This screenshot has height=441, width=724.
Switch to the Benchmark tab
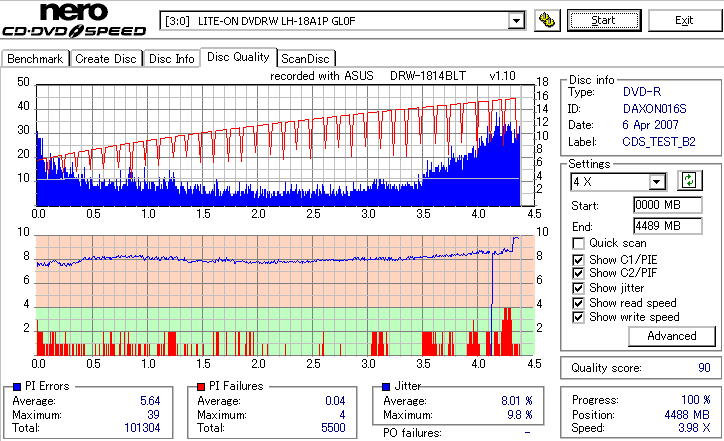coord(36,59)
